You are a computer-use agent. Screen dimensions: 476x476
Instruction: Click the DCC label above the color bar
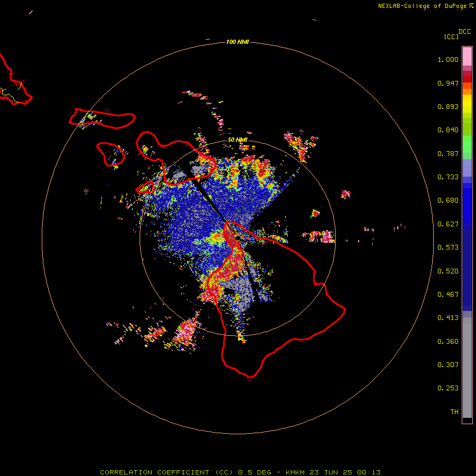coord(464,32)
